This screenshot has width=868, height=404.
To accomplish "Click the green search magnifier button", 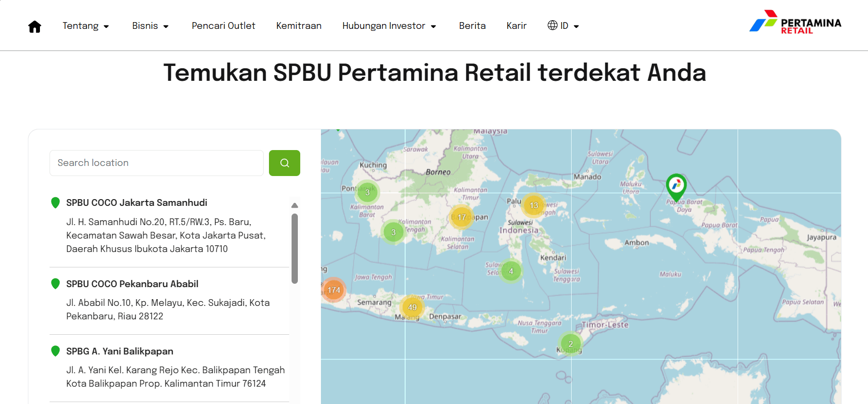I will coord(284,163).
